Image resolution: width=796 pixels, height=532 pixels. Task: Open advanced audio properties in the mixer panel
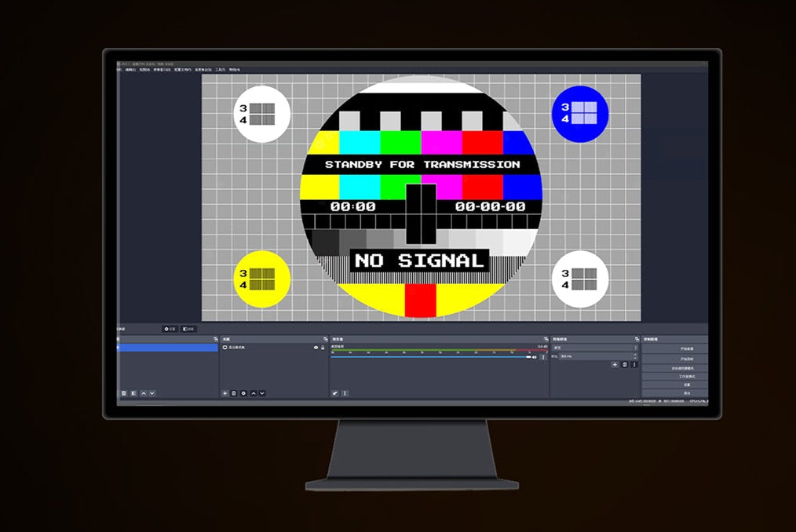click(x=335, y=393)
